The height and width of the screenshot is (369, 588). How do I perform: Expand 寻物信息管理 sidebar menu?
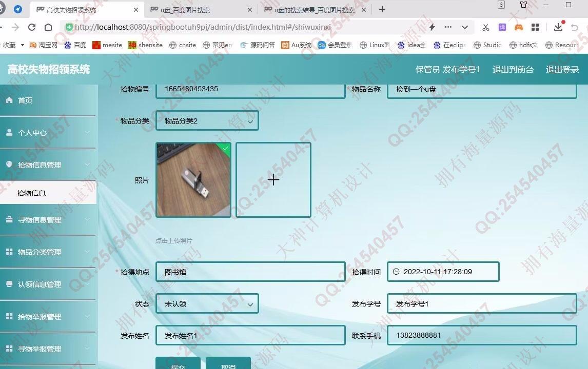(48, 220)
